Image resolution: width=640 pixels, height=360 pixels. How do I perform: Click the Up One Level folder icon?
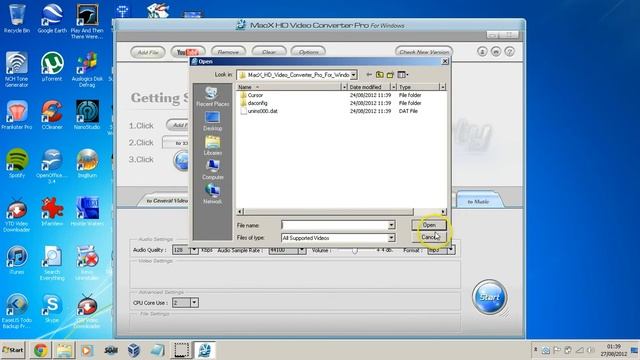[380, 75]
